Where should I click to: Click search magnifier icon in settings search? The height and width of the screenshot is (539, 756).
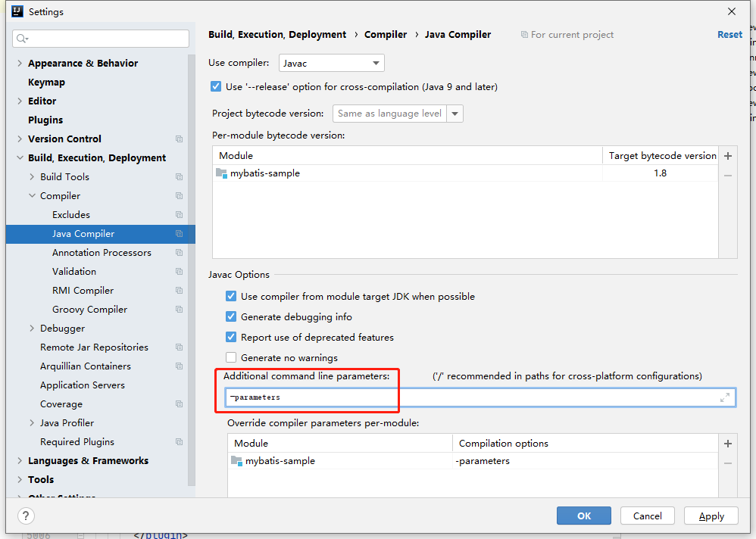pos(22,39)
